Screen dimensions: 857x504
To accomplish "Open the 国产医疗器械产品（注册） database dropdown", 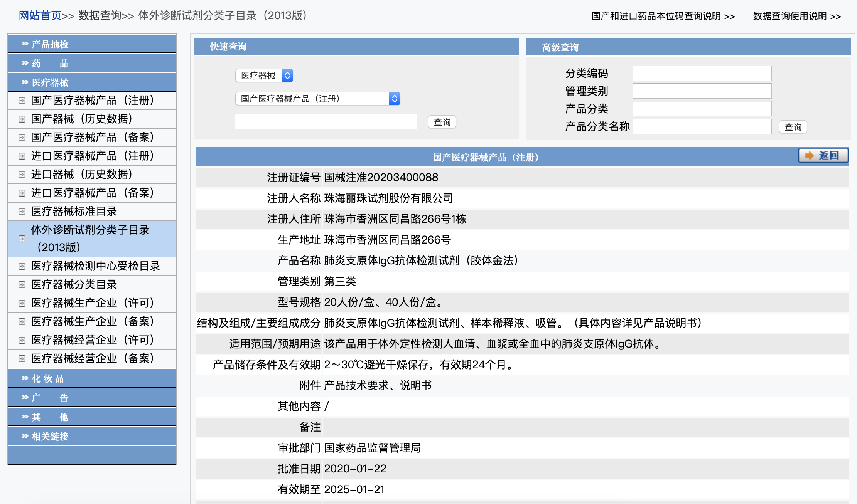I will 317,99.
